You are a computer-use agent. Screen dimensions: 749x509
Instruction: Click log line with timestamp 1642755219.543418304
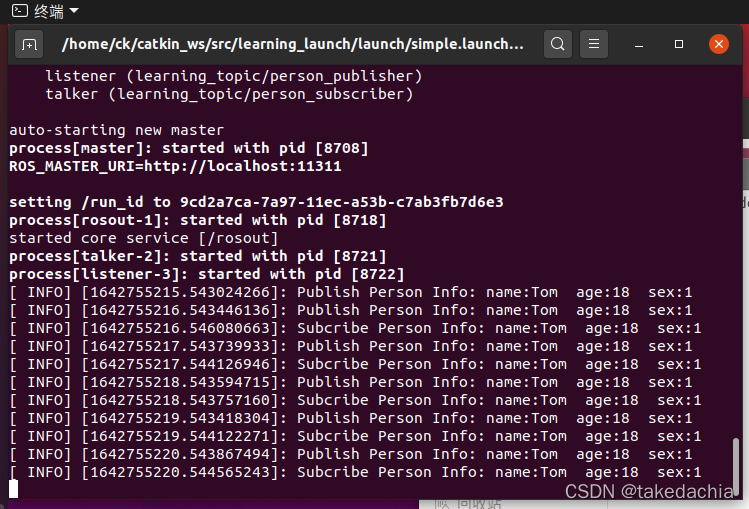(x=351, y=418)
